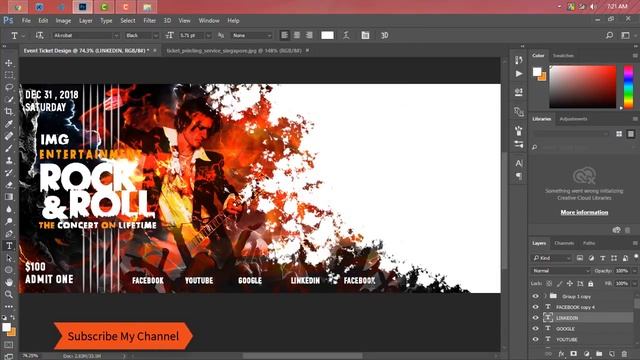The height and width of the screenshot is (360, 640).
Task: Switch to the Adjustments tab
Action: click(573, 119)
